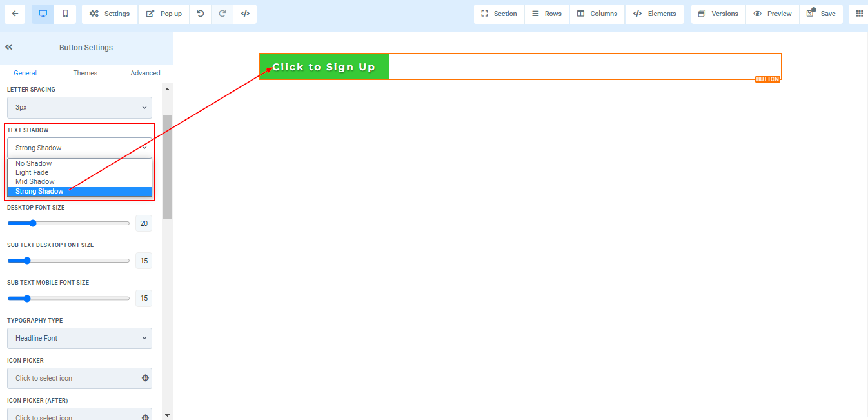
Task: Open the custom code icon
Action: coord(245,14)
